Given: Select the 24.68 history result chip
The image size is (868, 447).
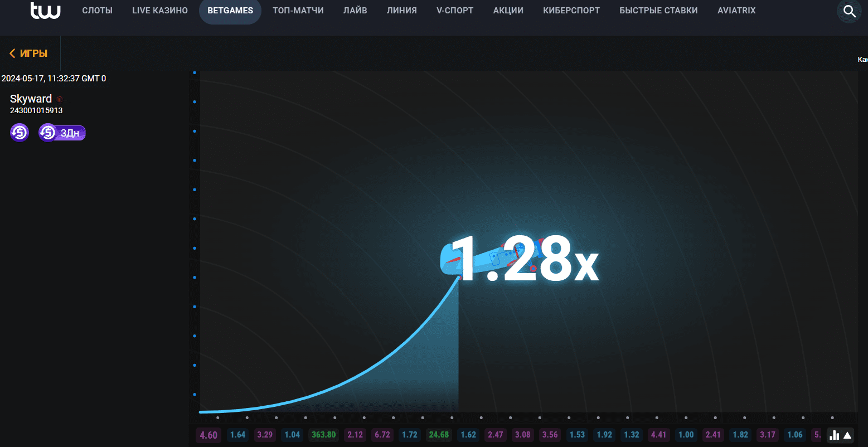Looking at the screenshot, I should click(439, 435).
